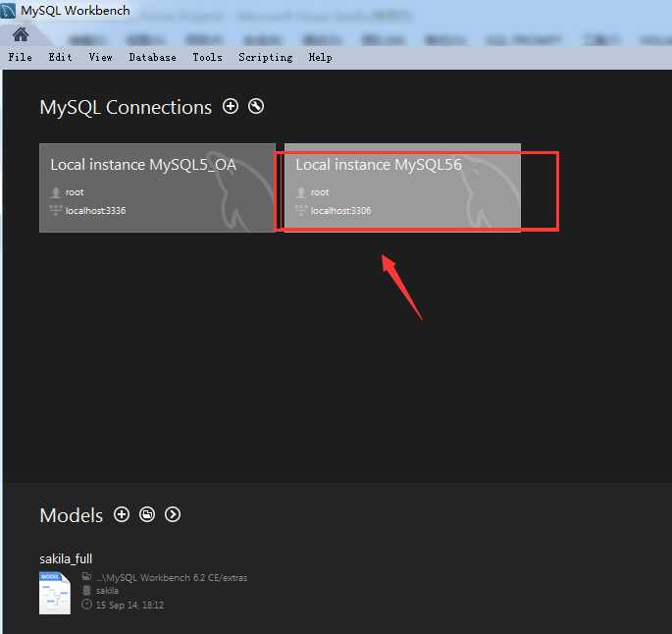Click the 15 Sep 14 18:12 timestamp
Image resolution: width=672 pixels, height=634 pixels.
click(129, 605)
